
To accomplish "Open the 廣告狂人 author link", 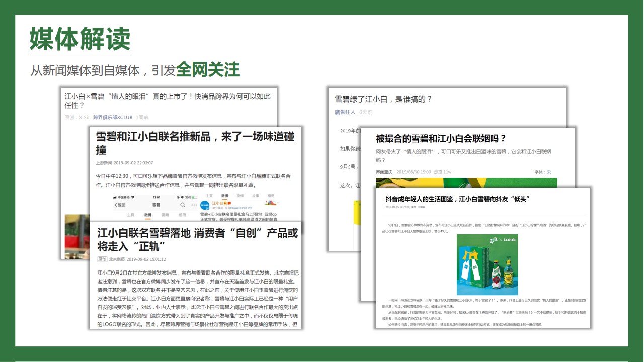I will 345,112.
